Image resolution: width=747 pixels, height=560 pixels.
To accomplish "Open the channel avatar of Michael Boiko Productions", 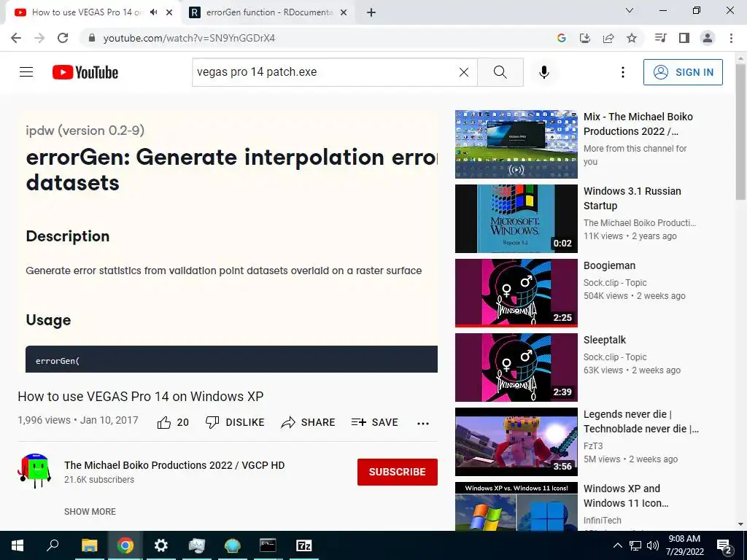I will (x=35, y=471).
